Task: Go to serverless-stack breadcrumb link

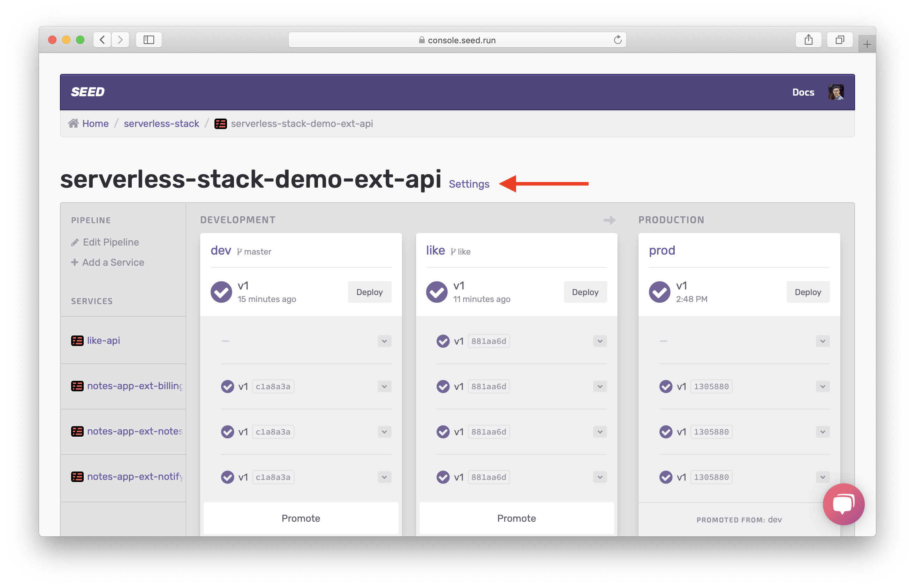Action: pos(161,123)
